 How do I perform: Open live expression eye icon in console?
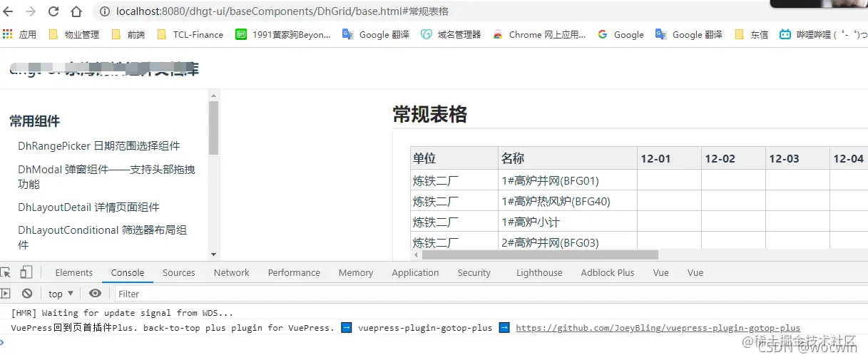pyautogui.click(x=95, y=293)
